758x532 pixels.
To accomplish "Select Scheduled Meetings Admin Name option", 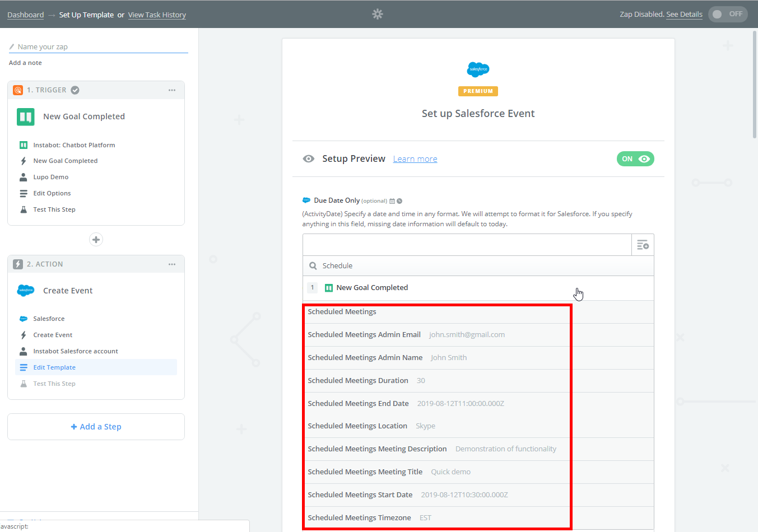I will coord(478,358).
